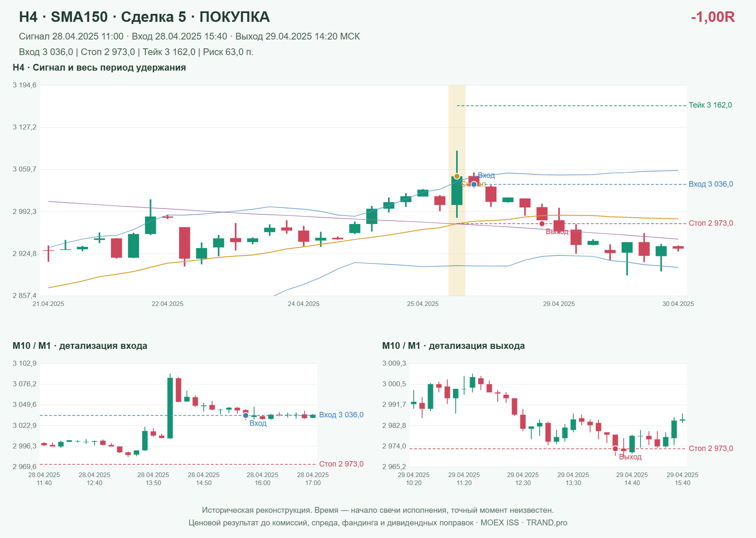The height and width of the screenshot is (538, 756).
Task: Click the highlighted signal candle band
Action: tap(457, 190)
